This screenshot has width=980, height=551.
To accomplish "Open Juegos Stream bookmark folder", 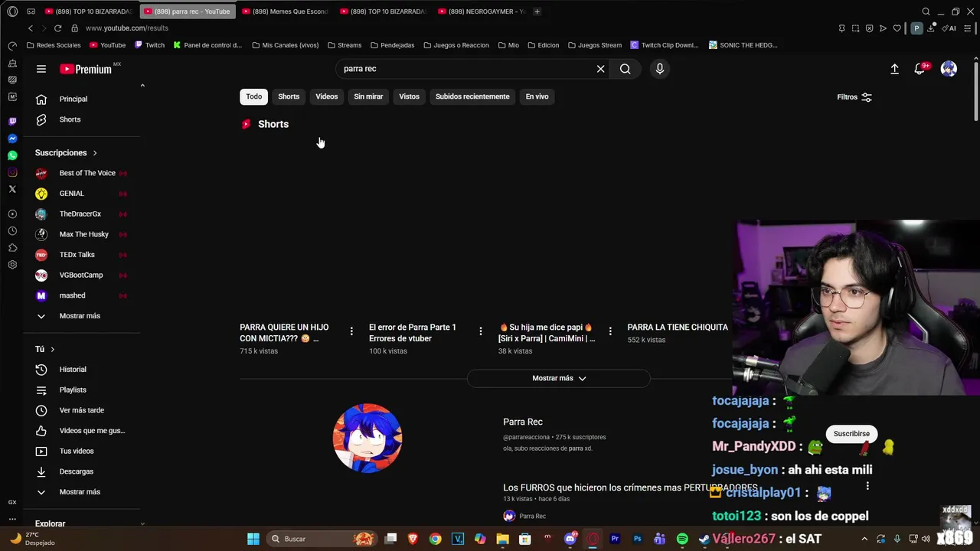I will (595, 45).
